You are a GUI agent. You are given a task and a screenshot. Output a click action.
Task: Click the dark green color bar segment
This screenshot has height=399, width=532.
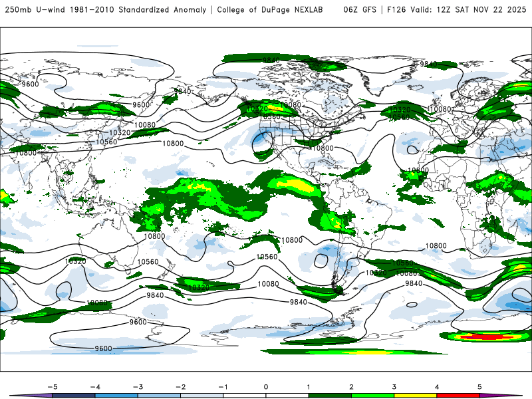(x=330, y=396)
